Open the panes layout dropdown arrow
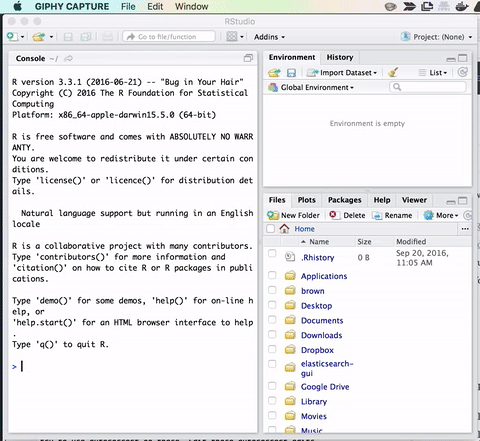The image size is (480, 441). pos(242,37)
